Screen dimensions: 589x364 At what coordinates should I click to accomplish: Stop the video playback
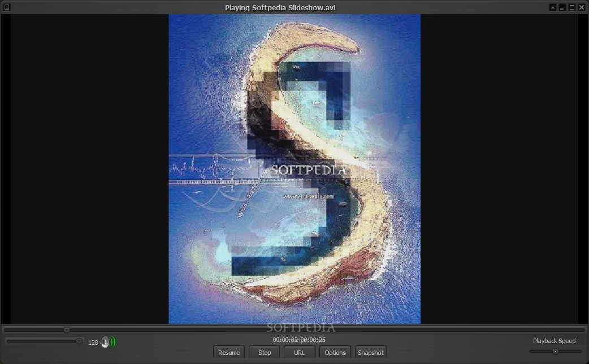click(x=265, y=353)
